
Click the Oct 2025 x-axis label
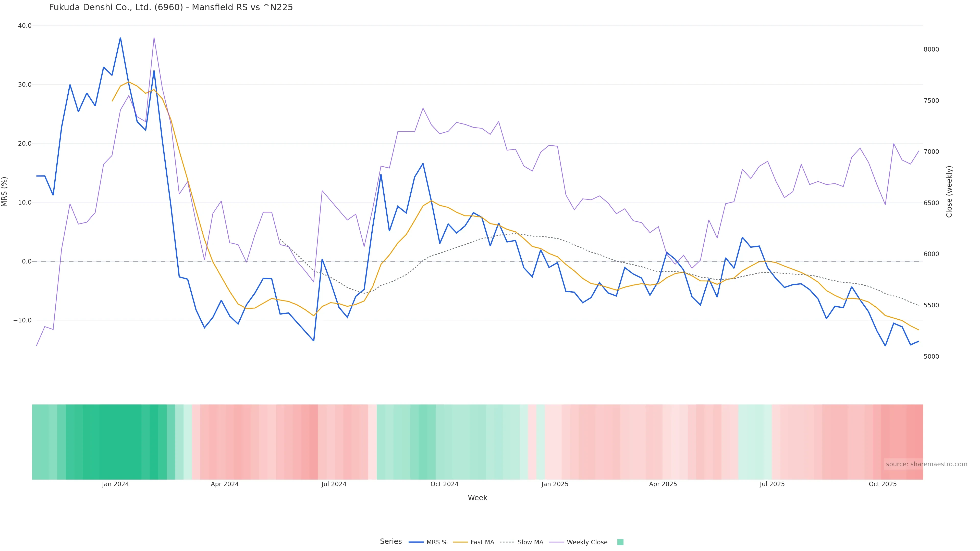(x=883, y=484)
